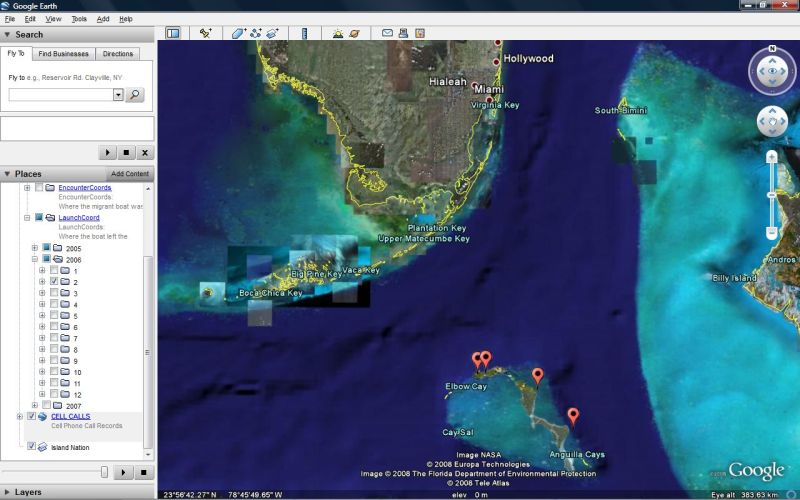Open the Ruler measuring tool

305,33
